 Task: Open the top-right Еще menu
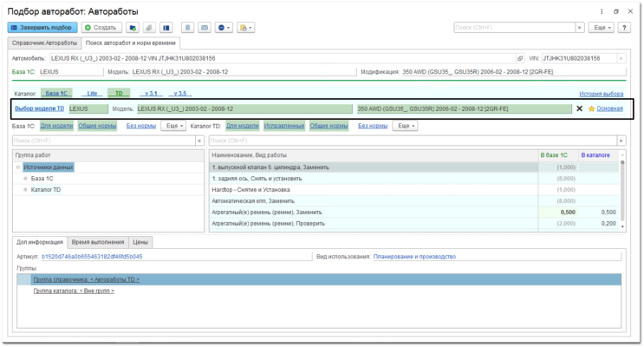pos(602,28)
